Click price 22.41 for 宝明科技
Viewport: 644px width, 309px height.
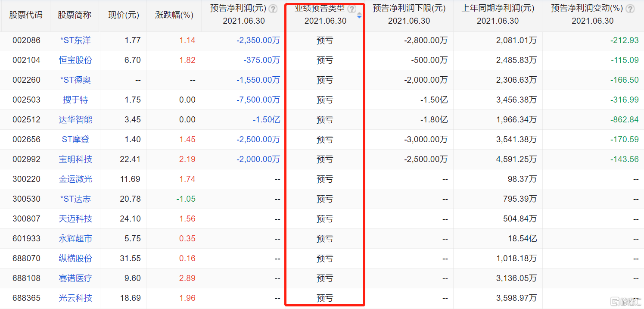pos(130,159)
